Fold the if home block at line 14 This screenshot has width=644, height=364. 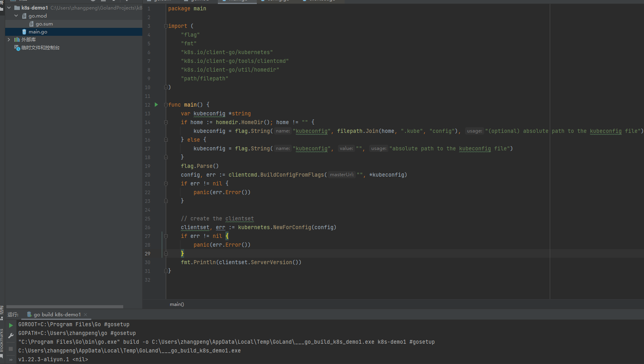(166, 122)
